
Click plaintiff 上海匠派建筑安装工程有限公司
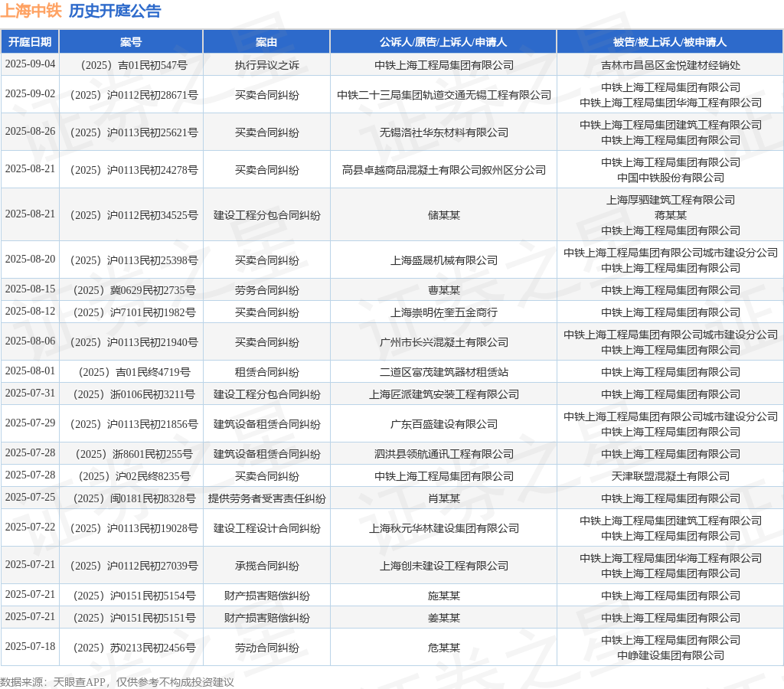[444, 394]
